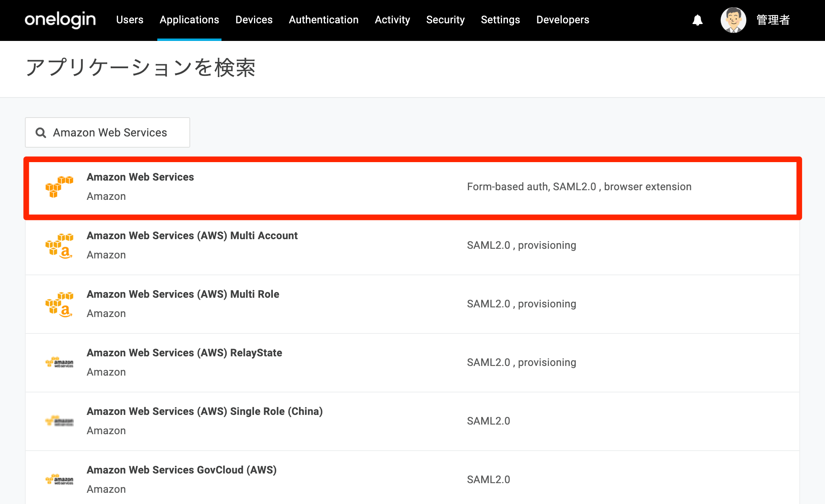Open the Security menu
Image resolution: width=825 pixels, height=504 pixels.
[x=445, y=20]
